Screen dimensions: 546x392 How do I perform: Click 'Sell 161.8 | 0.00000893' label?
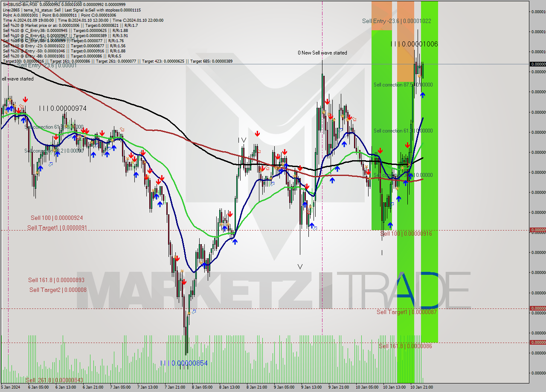(56, 280)
